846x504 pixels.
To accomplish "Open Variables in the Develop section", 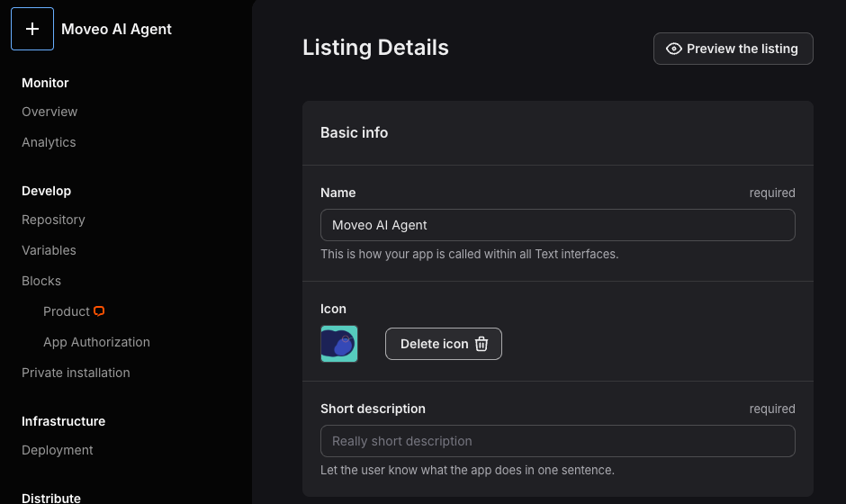I will 49,250.
